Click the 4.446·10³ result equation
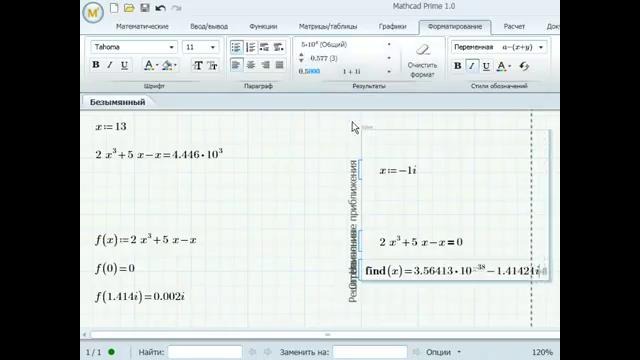 pyautogui.click(x=159, y=154)
